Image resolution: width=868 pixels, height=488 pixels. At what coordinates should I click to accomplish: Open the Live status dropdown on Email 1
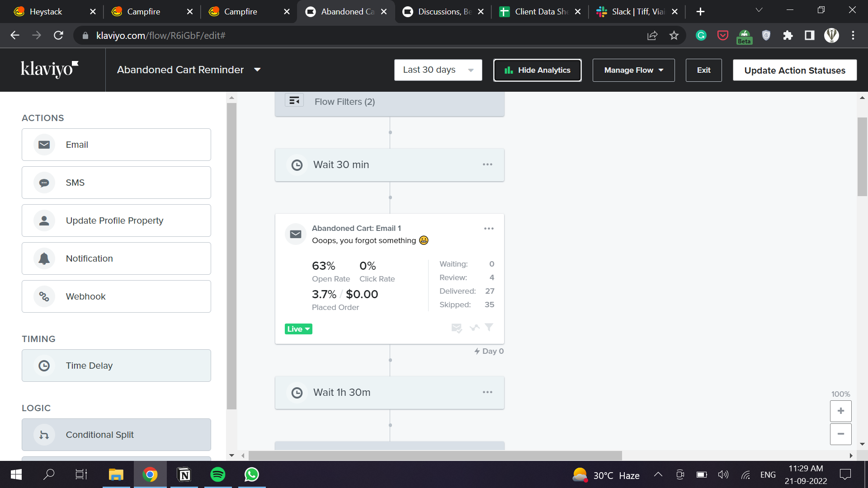[x=298, y=329]
